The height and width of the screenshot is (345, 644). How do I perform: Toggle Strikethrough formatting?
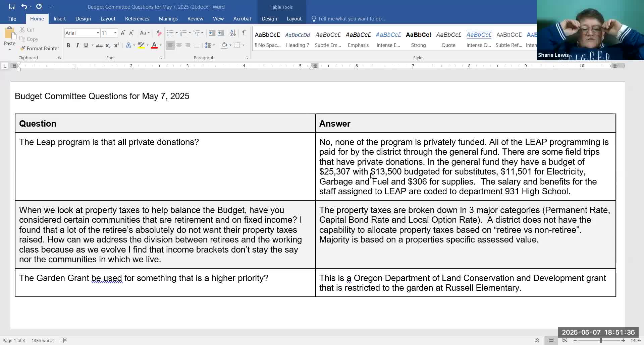[x=99, y=46]
